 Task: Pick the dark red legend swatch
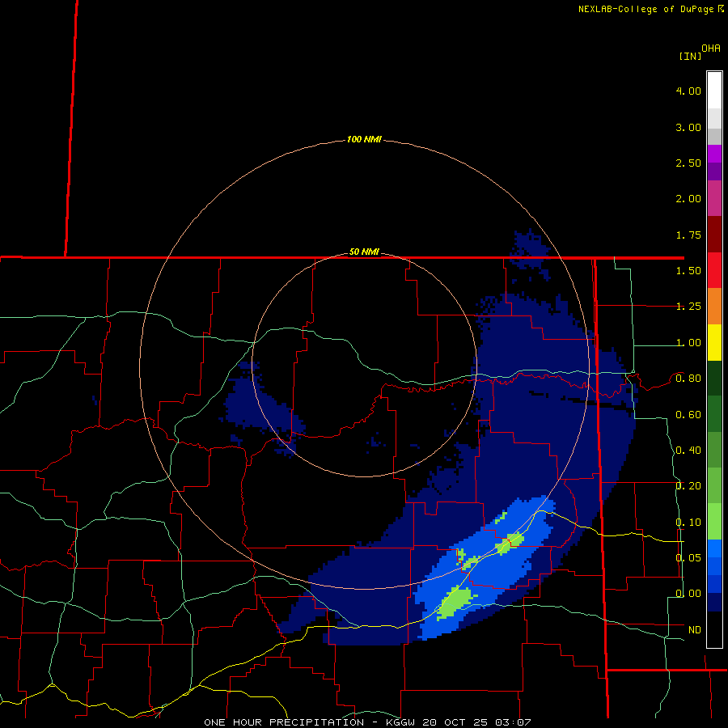point(714,234)
